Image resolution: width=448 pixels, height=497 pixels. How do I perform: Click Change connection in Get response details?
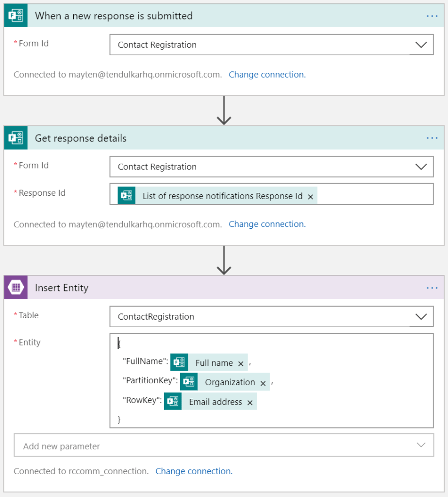pos(267,224)
